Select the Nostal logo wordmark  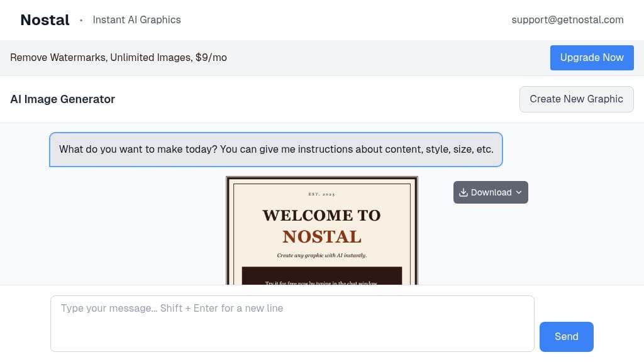[x=44, y=19]
